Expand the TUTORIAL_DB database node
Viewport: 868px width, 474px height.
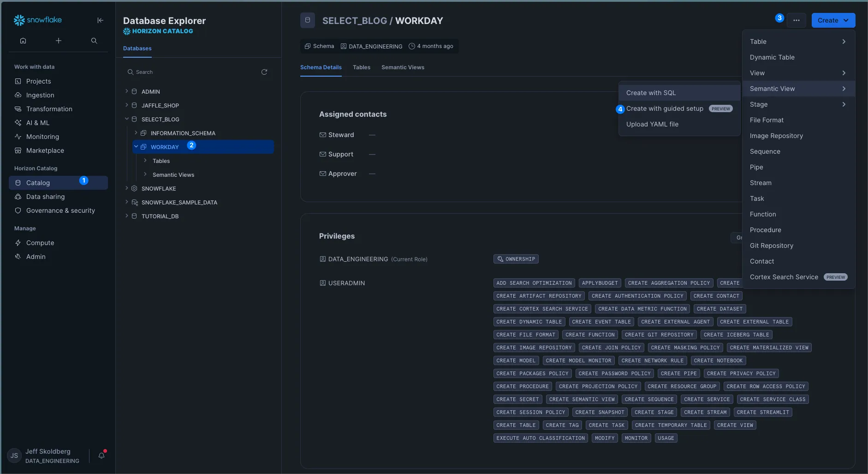127,216
